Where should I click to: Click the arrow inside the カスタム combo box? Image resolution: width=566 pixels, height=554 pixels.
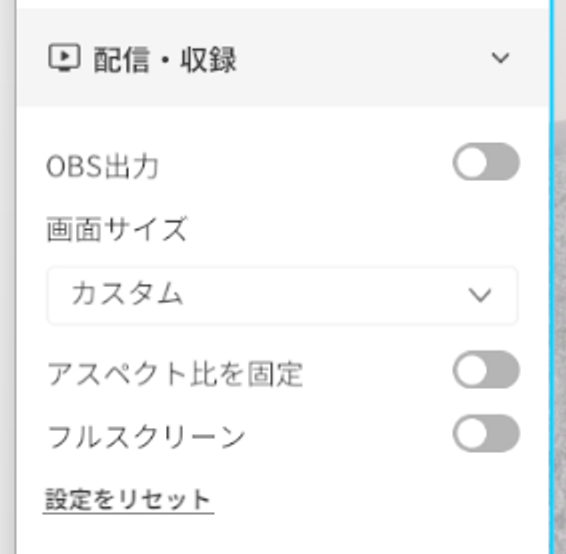tap(480, 295)
